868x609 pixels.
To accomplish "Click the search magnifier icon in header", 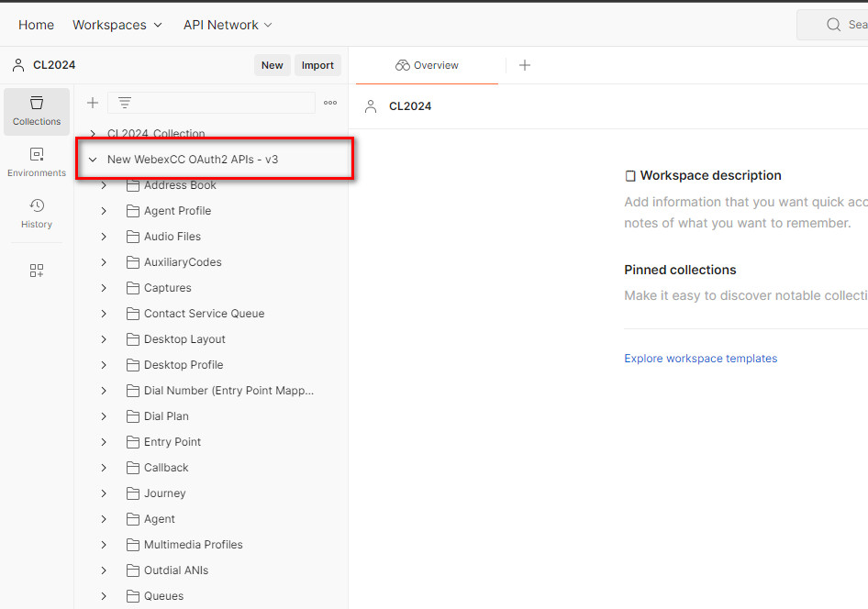I will pos(833,25).
